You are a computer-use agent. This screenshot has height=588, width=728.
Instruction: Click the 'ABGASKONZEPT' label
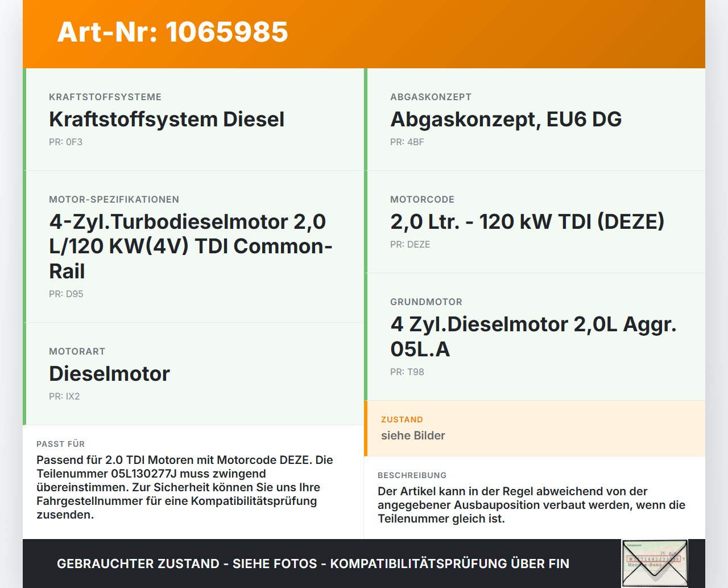(431, 97)
